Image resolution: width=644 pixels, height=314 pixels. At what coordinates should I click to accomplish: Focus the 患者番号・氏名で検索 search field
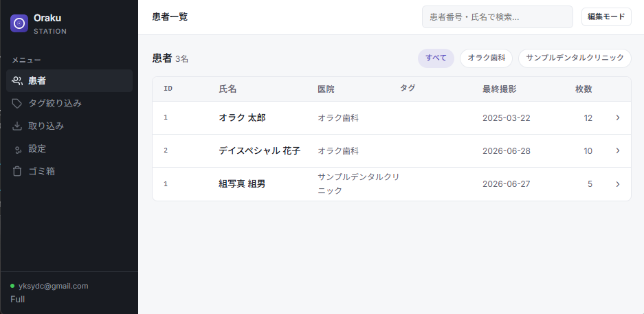[498, 16]
